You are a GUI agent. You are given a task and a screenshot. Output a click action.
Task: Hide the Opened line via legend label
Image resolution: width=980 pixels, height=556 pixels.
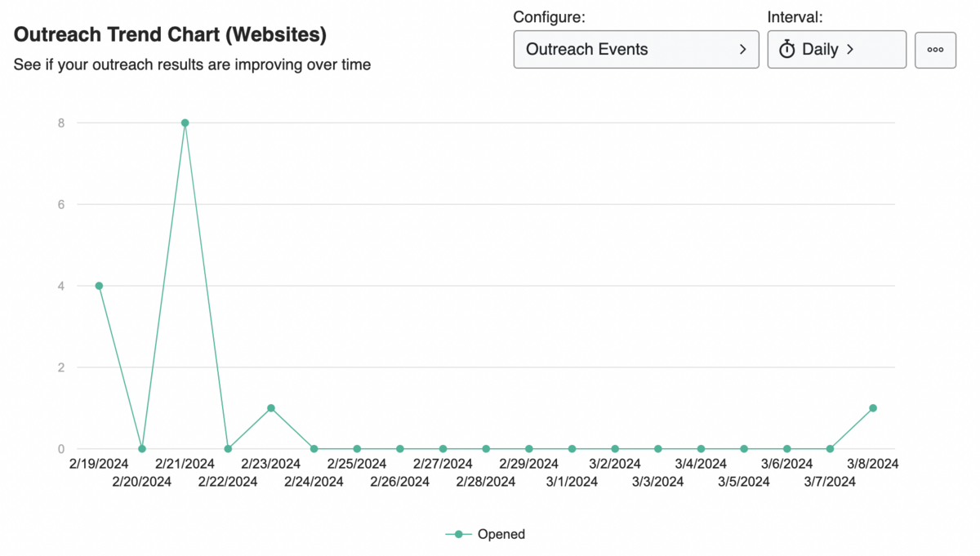pyautogui.click(x=501, y=534)
